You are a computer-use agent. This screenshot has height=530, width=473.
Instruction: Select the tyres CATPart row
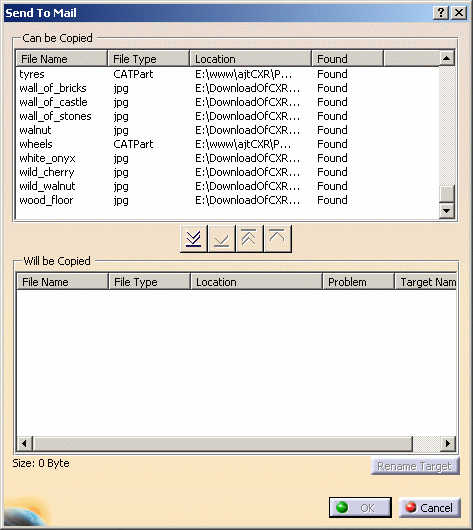point(227,74)
